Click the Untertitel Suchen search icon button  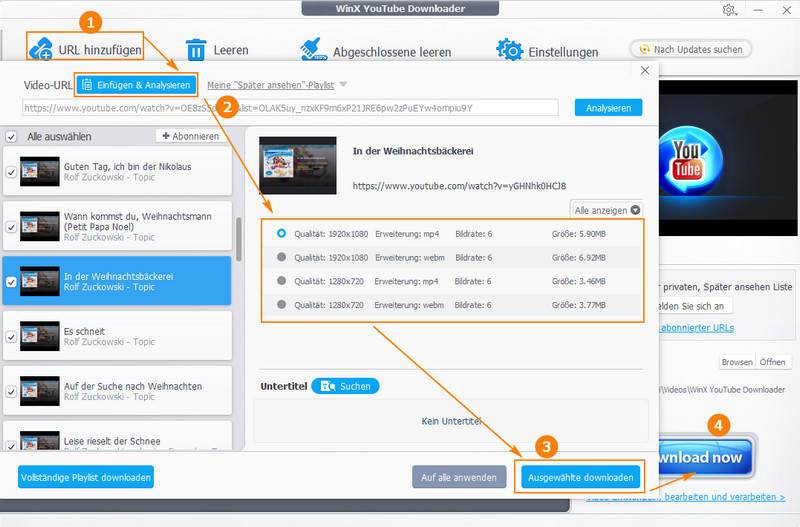coord(345,386)
